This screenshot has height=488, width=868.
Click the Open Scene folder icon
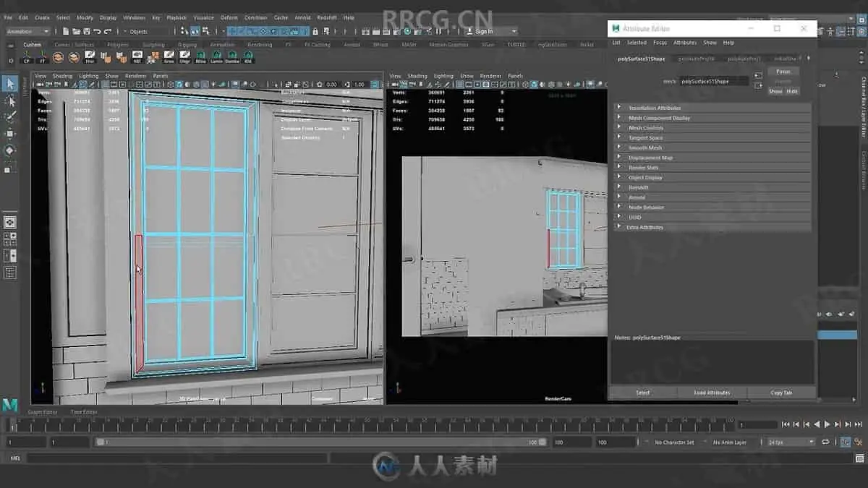77,31
